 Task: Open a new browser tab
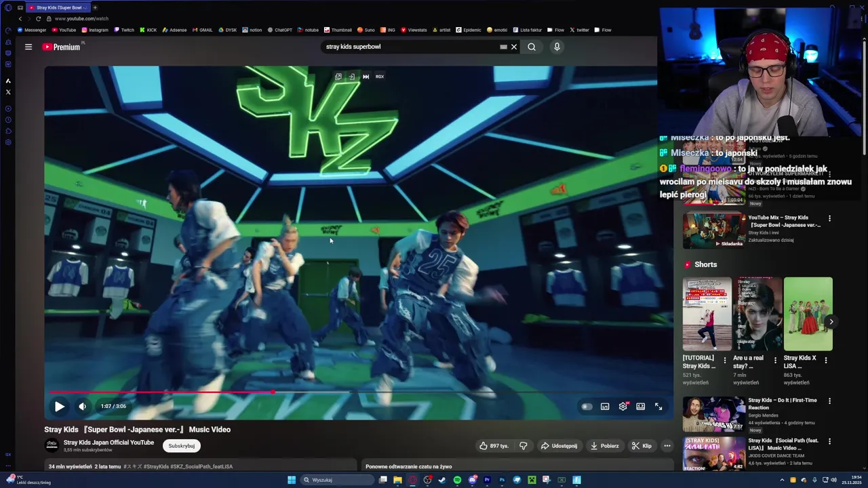pyautogui.click(x=95, y=7)
